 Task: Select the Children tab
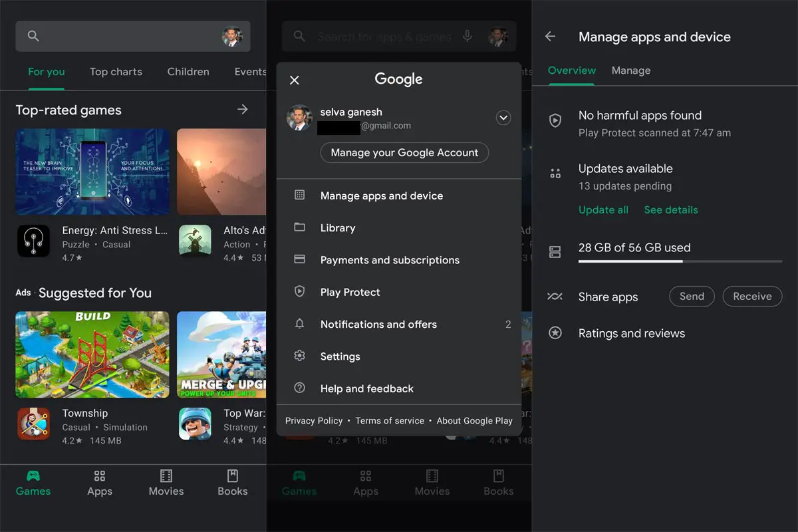[188, 72]
